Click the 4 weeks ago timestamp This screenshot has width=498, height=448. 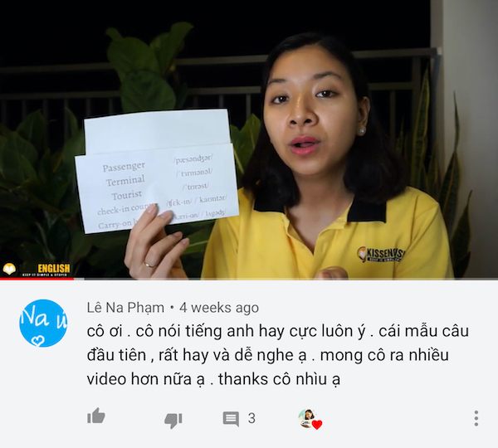click(x=219, y=307)
